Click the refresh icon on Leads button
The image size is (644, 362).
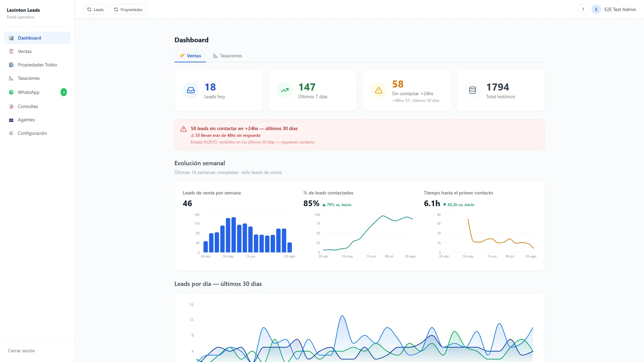(x=89, y=9)
